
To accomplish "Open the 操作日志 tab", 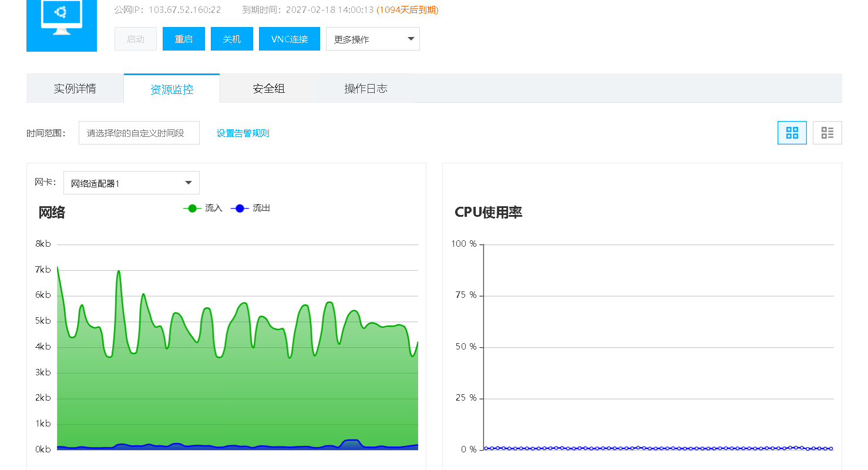I will point(366,89).
